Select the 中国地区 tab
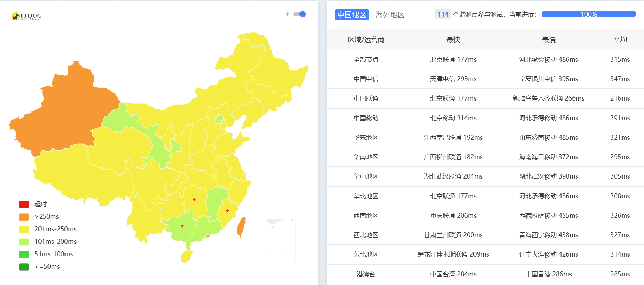The image size is (644, 285). [352, 15]
